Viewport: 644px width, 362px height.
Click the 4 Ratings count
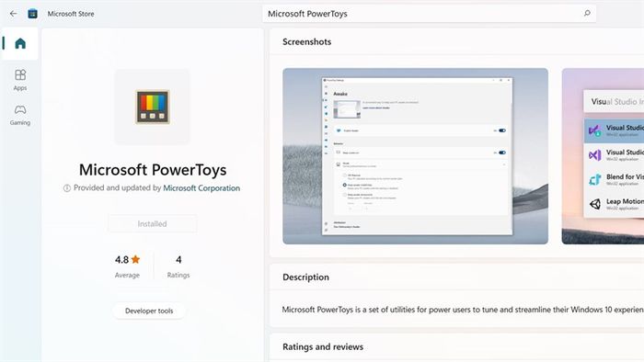[x=178, y=266]
